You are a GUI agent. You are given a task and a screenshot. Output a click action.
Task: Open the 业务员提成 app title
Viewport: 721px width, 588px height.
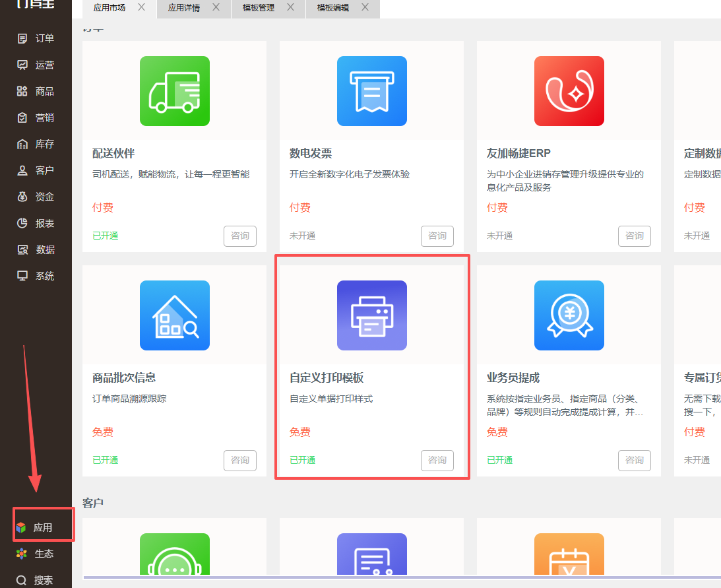(513, 377)
